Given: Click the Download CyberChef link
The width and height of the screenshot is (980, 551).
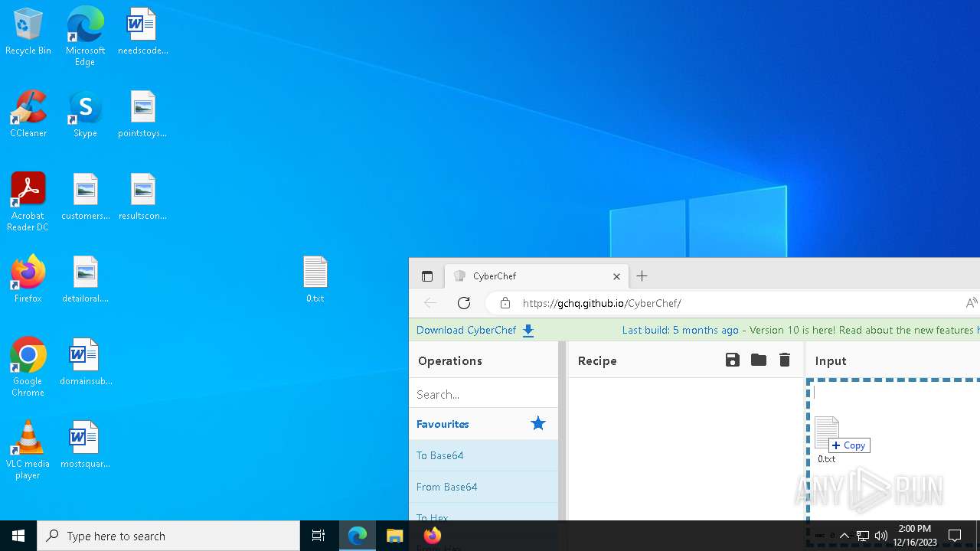Looking at the screenshot, I should point(475,331).
